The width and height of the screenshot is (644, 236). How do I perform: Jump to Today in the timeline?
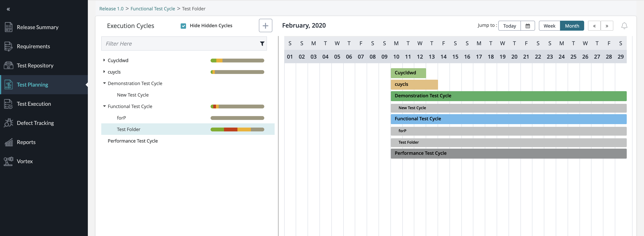click(509, 26)
